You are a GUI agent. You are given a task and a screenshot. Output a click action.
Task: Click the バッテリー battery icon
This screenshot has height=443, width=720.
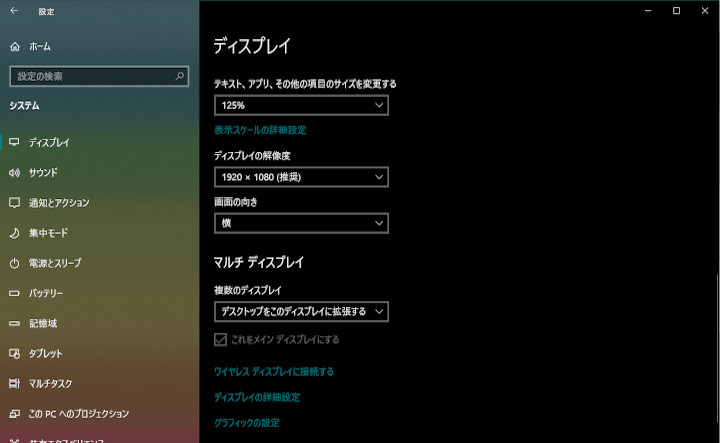click(14, 293)
